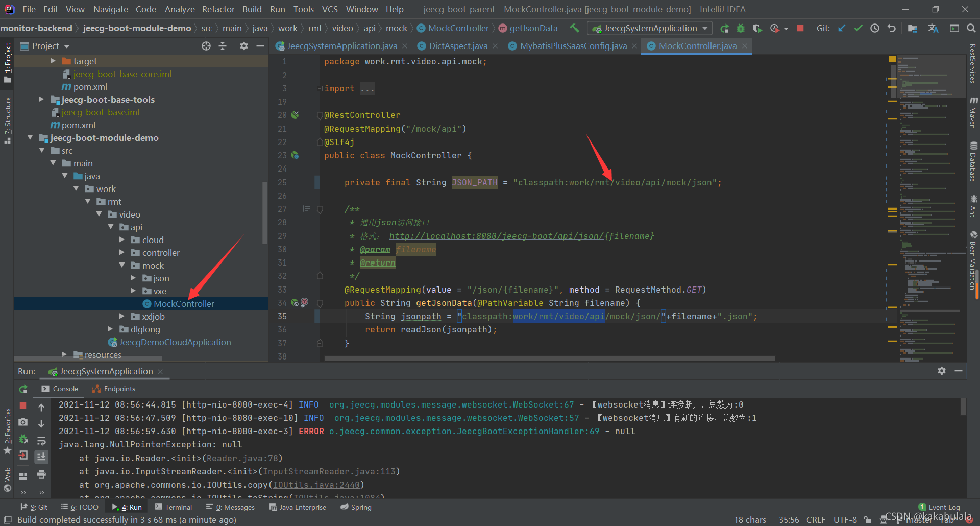This screenshot has width=980, height=526.
Task: Collapse the mock package
Action: (x=122, y=265)
